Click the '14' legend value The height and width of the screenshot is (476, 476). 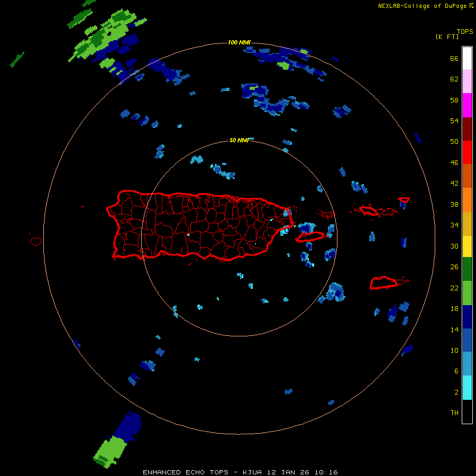[x=454, y=329]
